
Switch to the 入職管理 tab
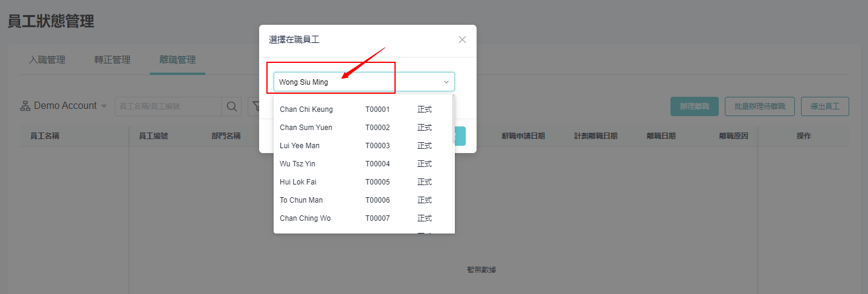[47, 60]
